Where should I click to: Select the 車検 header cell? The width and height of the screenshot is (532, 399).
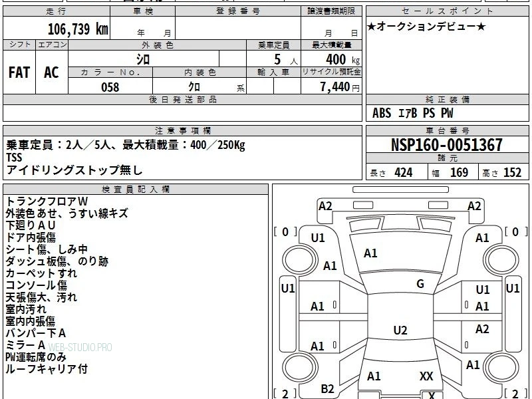pyautogui.click(x=143, y=11)
